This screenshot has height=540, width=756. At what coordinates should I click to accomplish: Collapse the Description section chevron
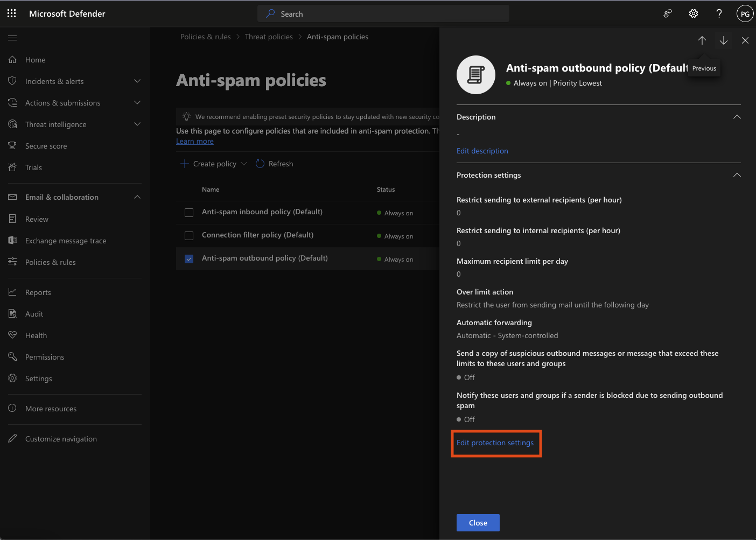[x=737, y=117]
